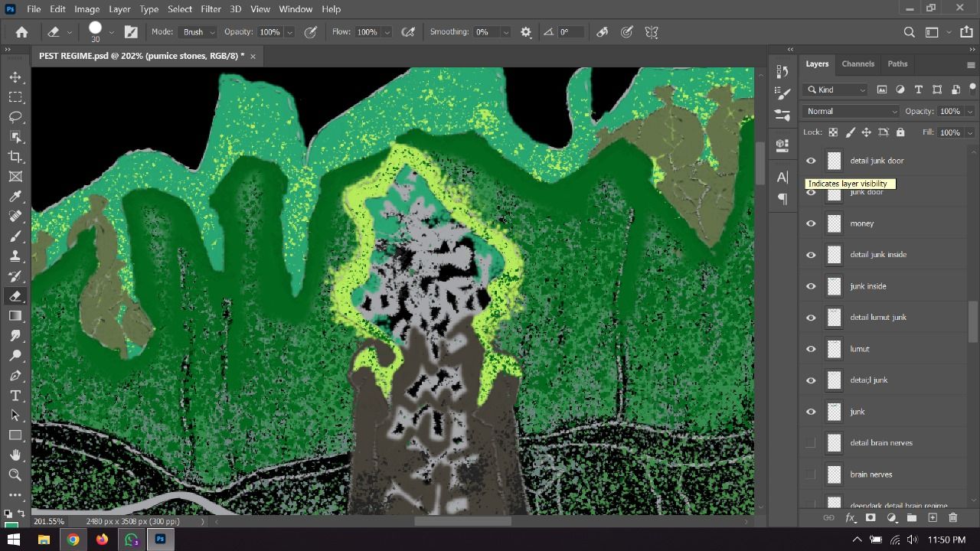Open the Flow value dropdown
Image resolution: width=980 pixels, height=551 pixels.
(387, 32)
